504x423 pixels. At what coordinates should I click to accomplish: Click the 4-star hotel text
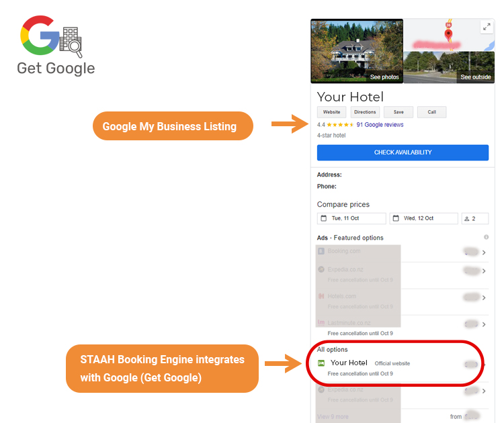(331, 136)
